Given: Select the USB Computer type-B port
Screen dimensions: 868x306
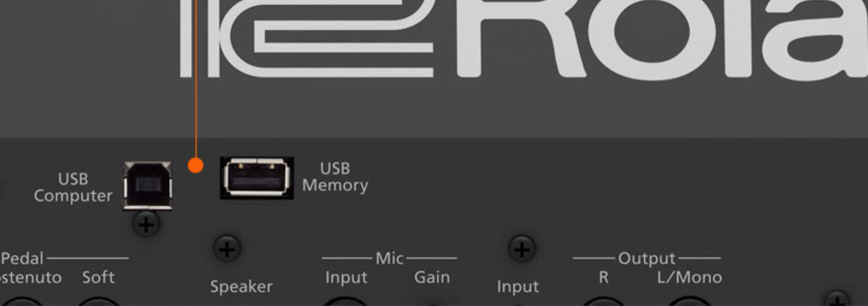Looking at the screenshot, I should pyautogui.click(x=148, y=185).
